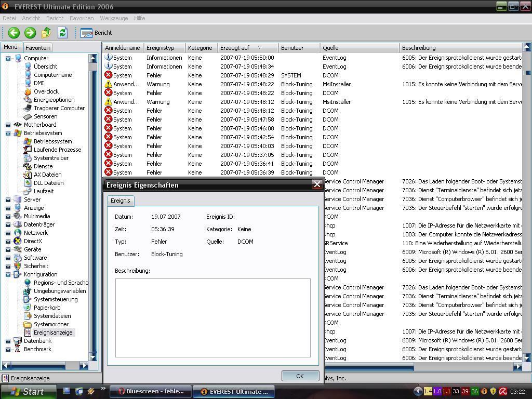The height and width of the screenshot is (399, 532).
Task: Click the event list right scroll arrow
Action: [517, 366]
